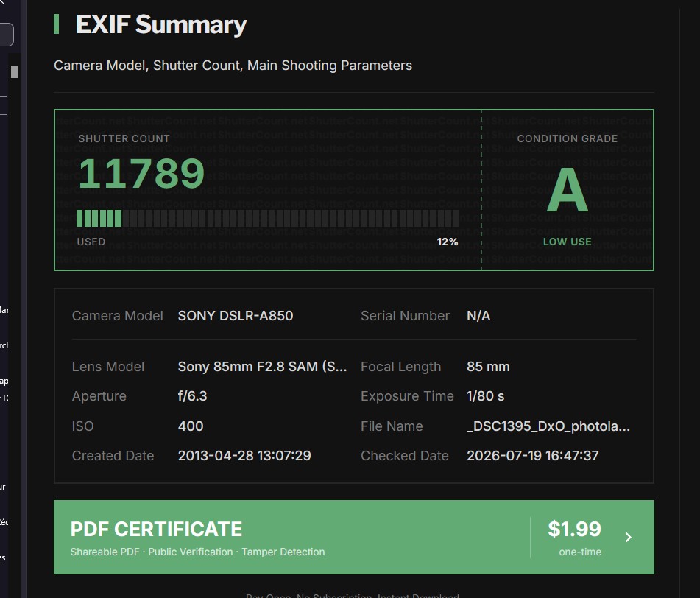This screenshot has height=598, width=700.
Task: Click the 85 mm focal length value
Action: (488, 367)
